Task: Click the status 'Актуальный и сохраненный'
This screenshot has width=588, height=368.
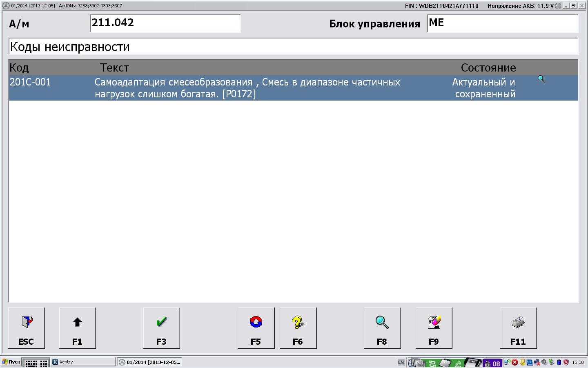Action: point(484,88)
